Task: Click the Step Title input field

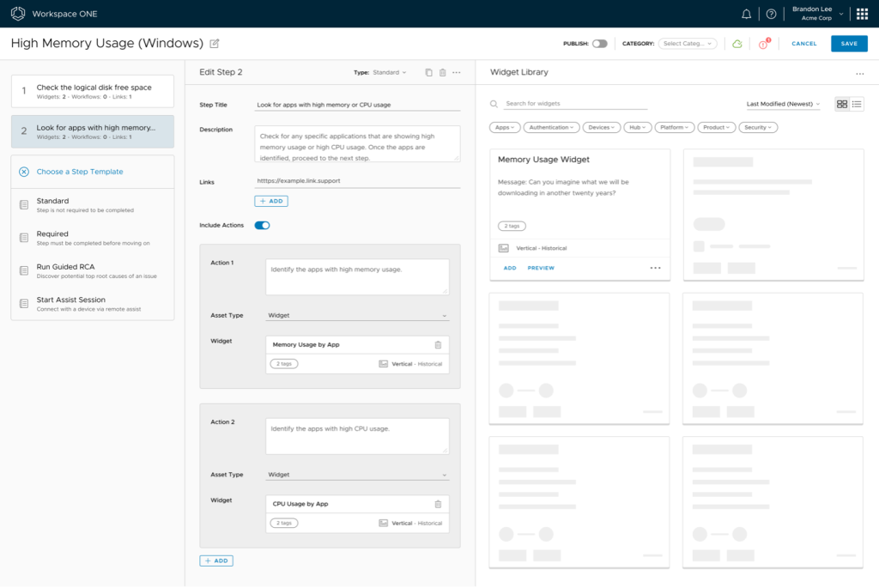Action: (x=357, y=105)
